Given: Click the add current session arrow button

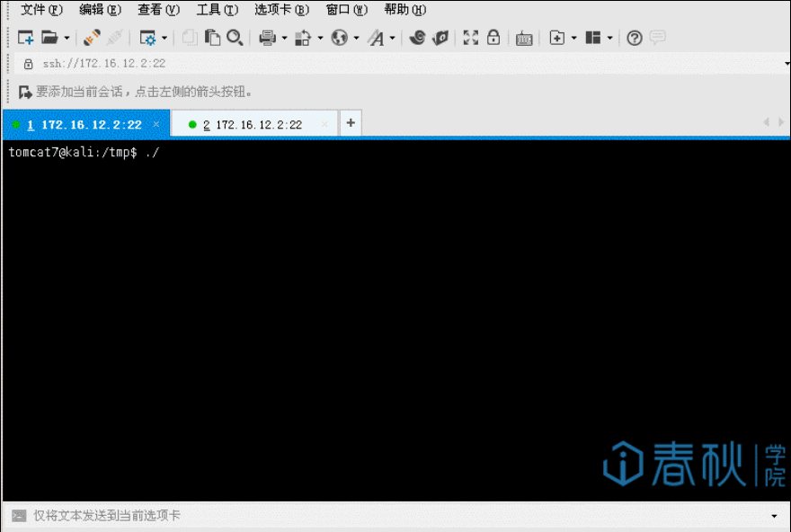Looking at the screenshot, I should 25,92.
